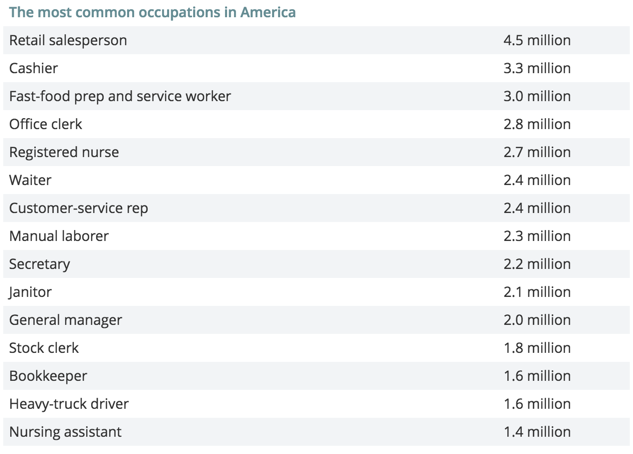Click the 2.3 million value
Image resolution: width=633 pixels, height=454 pixels.
537,236
